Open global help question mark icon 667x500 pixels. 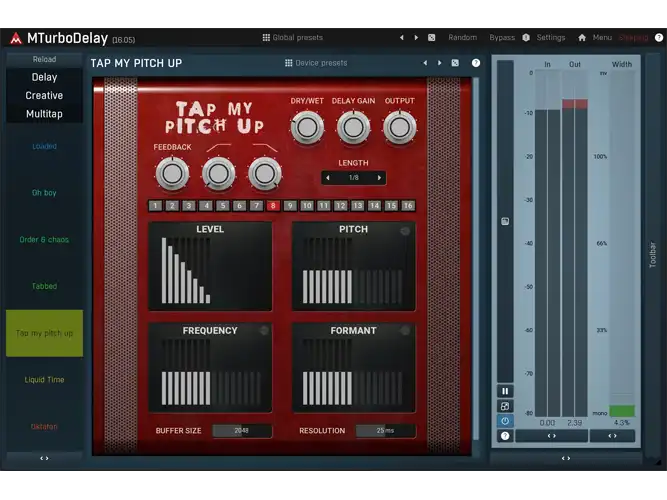[x=659, y=37]
